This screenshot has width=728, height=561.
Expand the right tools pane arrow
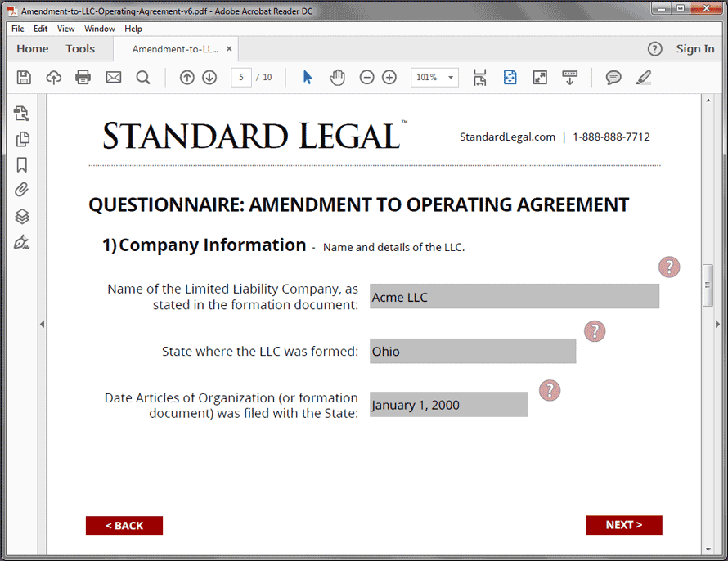(x=718, y=325)
